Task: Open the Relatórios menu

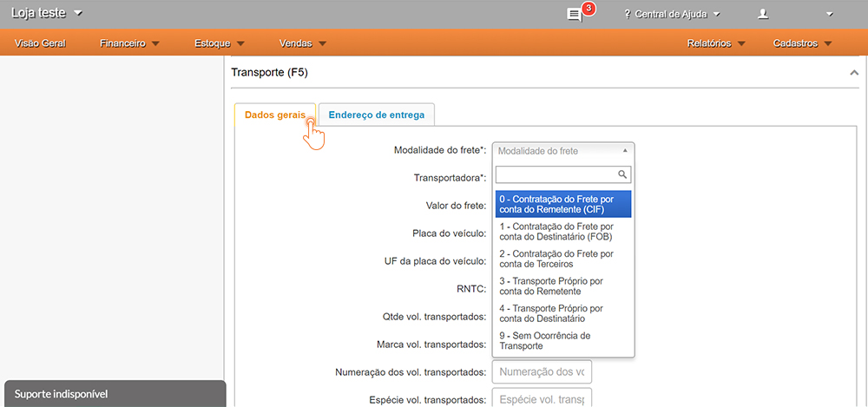Action: click(715, 43)
